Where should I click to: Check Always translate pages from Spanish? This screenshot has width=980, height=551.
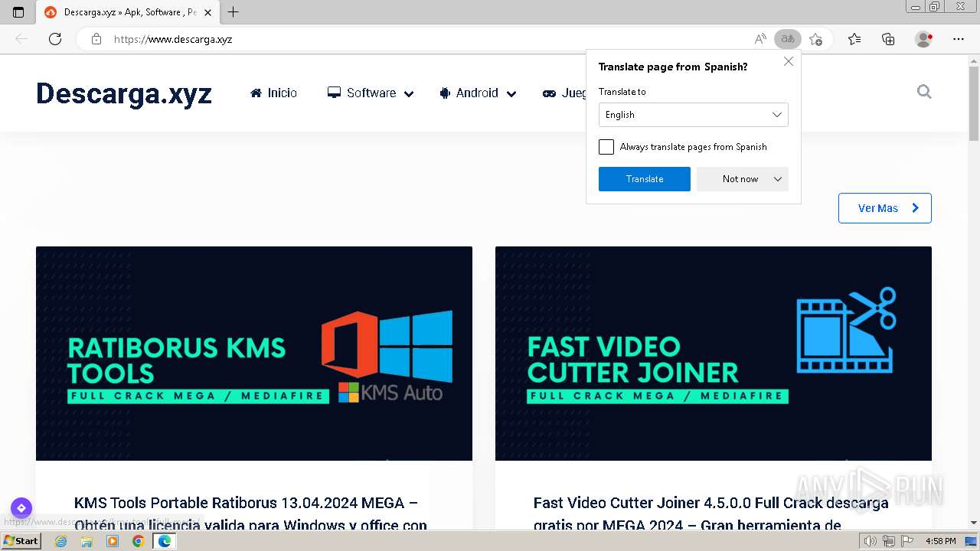coord(606,147)
